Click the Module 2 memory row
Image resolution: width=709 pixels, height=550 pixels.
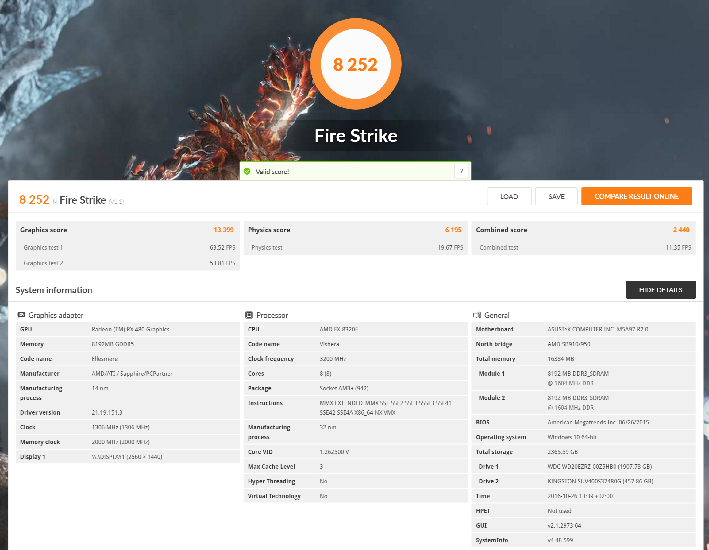tap(583, 403)
